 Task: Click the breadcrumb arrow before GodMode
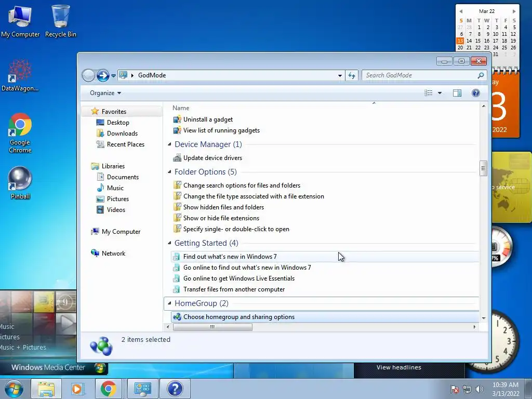point(132,75)
